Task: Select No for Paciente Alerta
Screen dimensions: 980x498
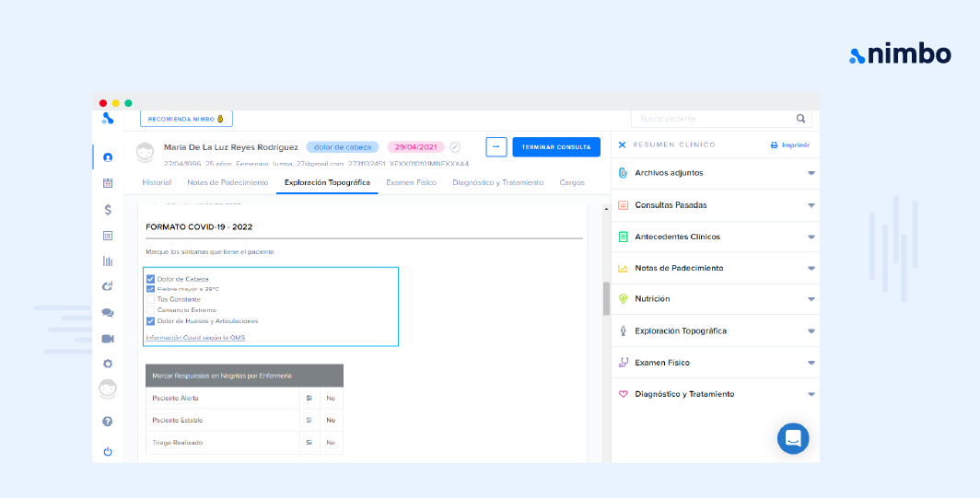Action: click(x=331, y=398)
